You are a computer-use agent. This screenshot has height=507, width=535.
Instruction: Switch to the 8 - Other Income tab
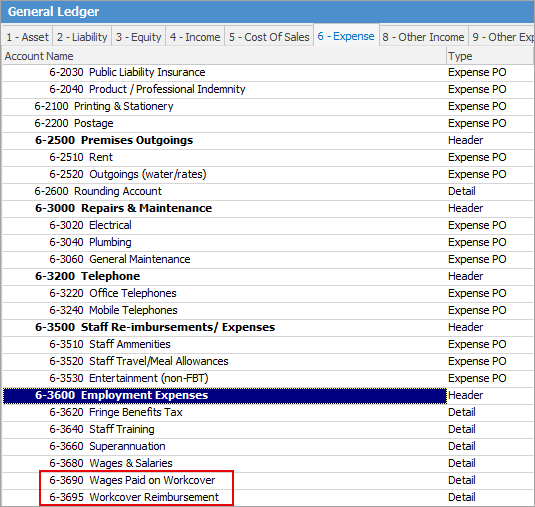point(423,37)
